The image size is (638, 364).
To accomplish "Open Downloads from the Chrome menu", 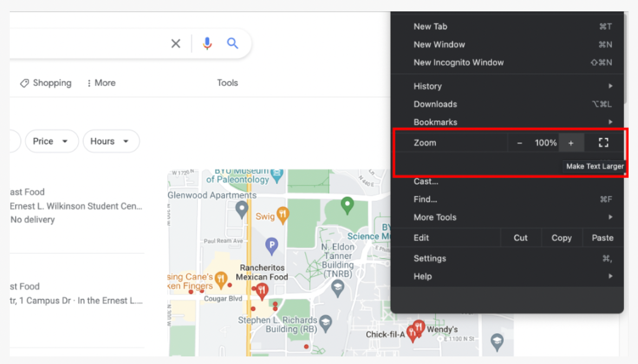I will [x=507, y=104].
